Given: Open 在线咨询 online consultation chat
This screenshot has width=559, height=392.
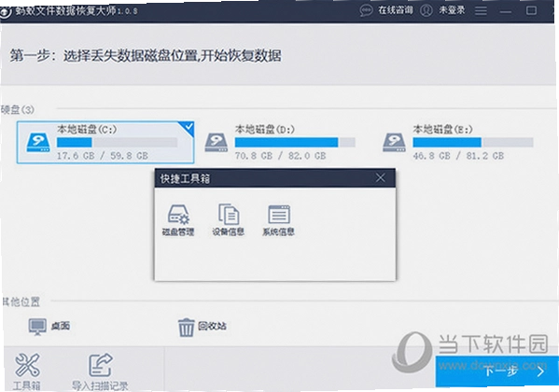Looking at the screenshot, I should coord(386,10).
